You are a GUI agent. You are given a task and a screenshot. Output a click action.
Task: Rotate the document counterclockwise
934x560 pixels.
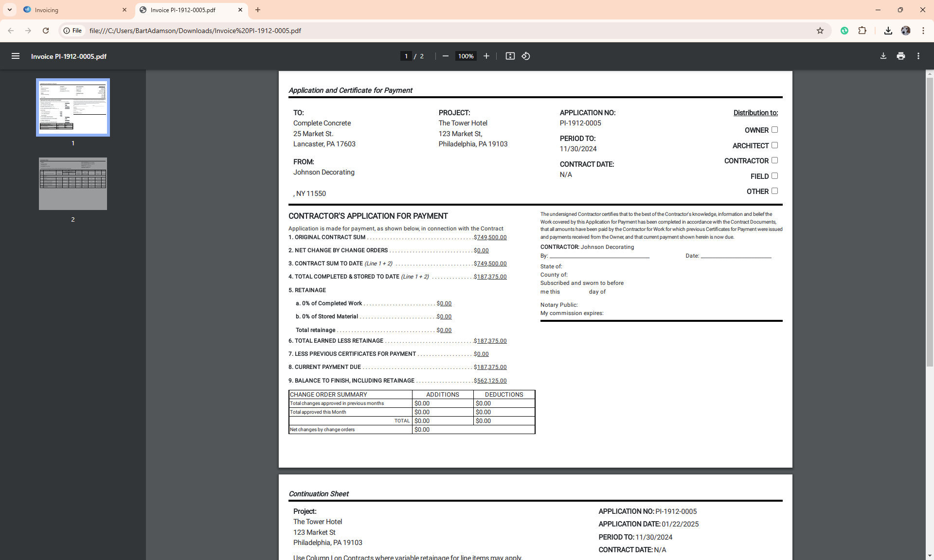(x=526, y=56)
